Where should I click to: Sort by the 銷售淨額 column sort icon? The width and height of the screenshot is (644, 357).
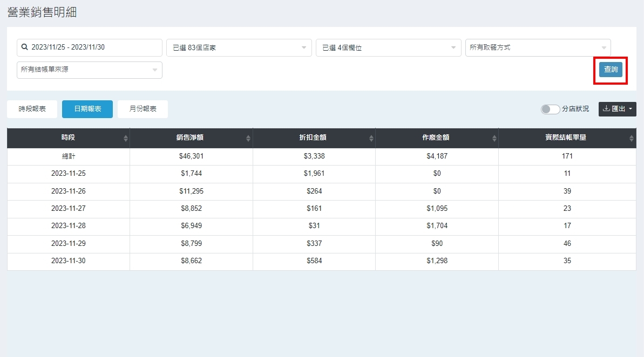[248, 139]
